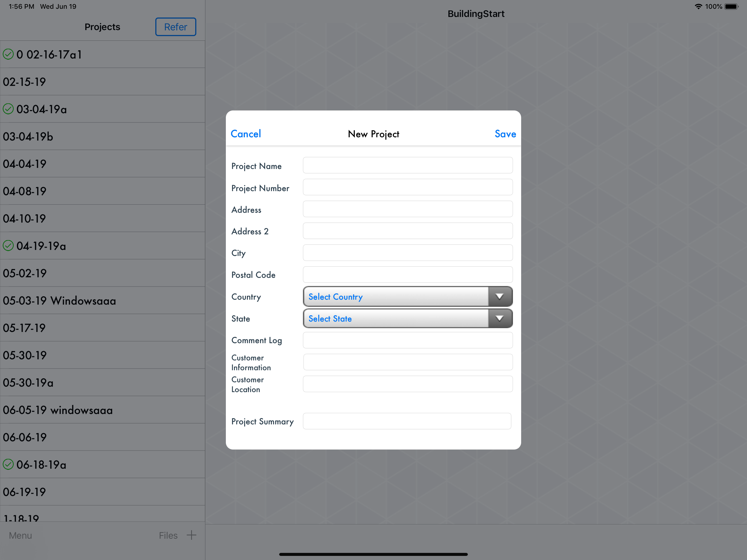Choose the Select State combo box text

click(330, 319)
